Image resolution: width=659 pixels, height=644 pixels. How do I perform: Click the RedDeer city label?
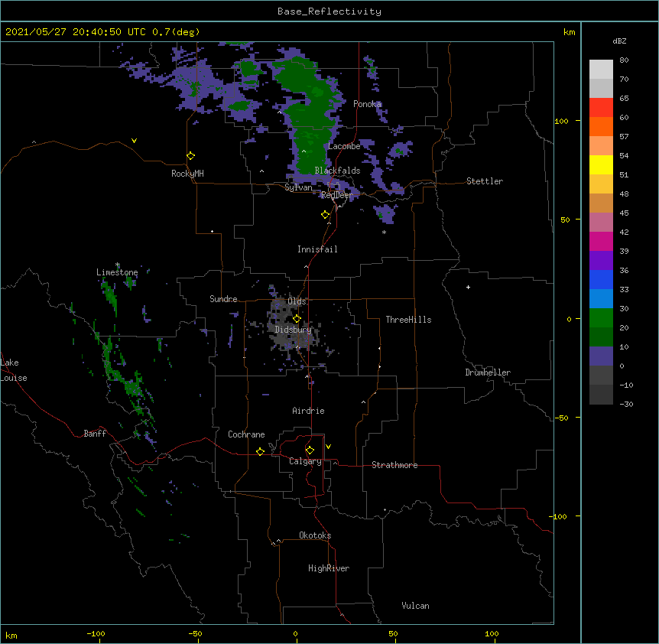click(x=337, y=195)
